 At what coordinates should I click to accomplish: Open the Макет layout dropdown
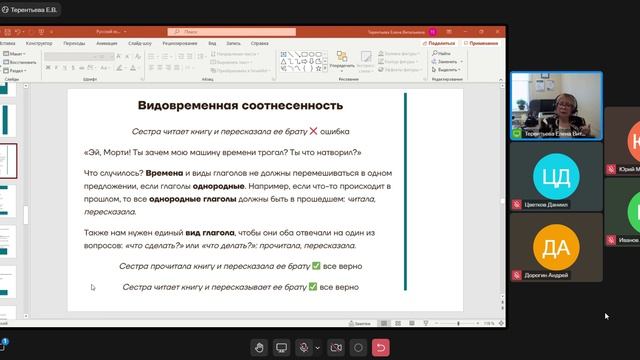tap(14, 54)
